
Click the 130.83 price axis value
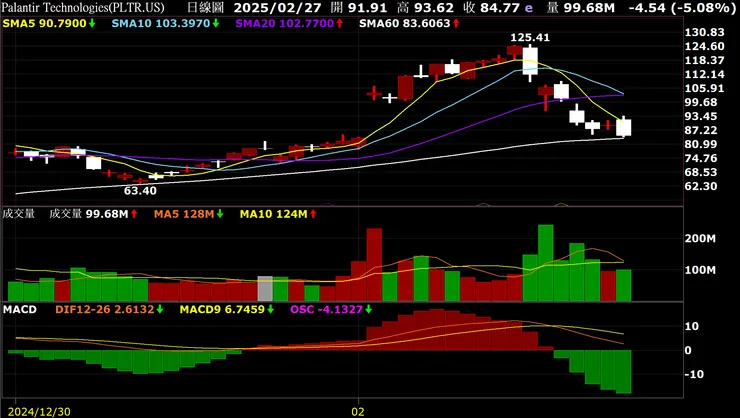[x=705, y=32]
